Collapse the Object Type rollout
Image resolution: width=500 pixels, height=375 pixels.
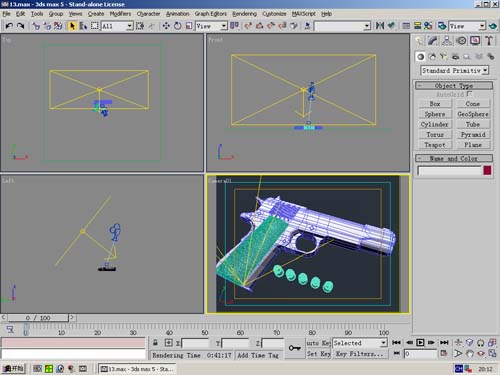454,86
